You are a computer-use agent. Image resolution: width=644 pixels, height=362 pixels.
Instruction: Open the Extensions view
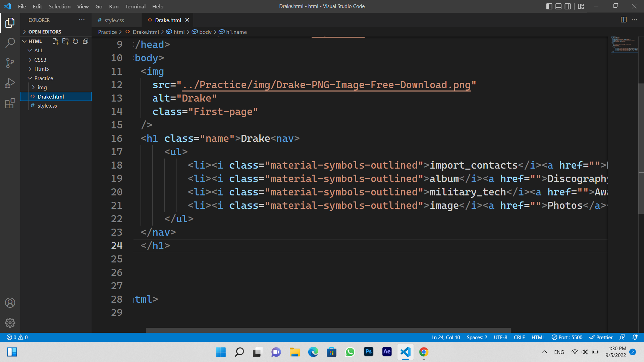pyautogui.click(x=10, y=103)
